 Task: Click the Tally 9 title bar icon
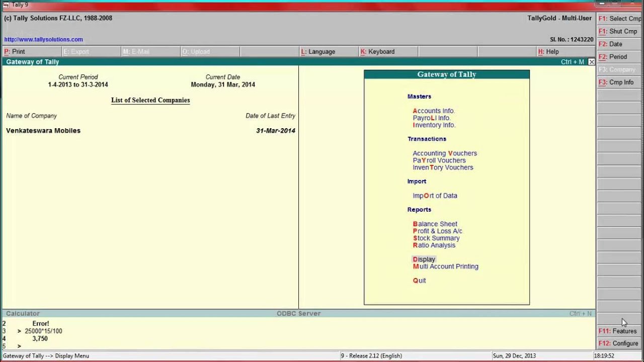pyautogui.click(x=6, y=5)
